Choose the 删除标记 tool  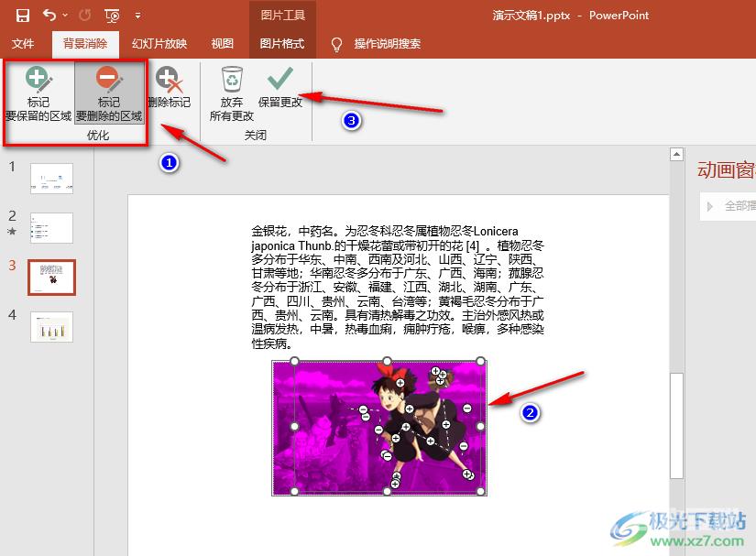coord(170,87)
